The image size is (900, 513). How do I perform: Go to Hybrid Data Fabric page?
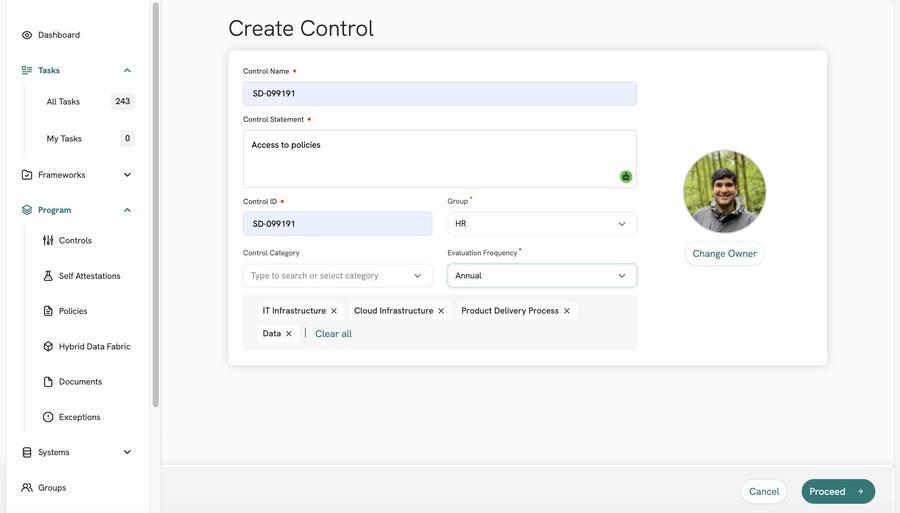tap(95, 347)
